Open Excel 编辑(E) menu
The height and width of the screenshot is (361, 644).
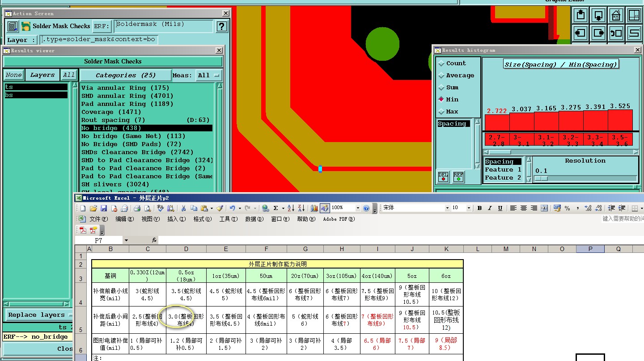(125, 219)
